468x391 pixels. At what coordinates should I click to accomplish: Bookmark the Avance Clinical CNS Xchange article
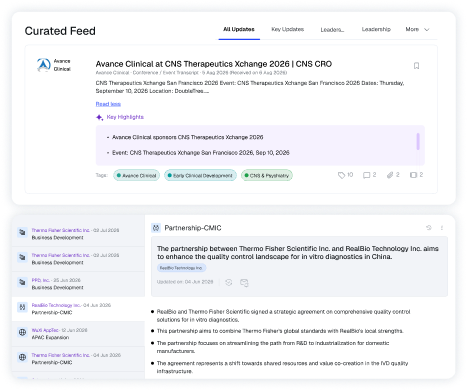coord(416,66)
